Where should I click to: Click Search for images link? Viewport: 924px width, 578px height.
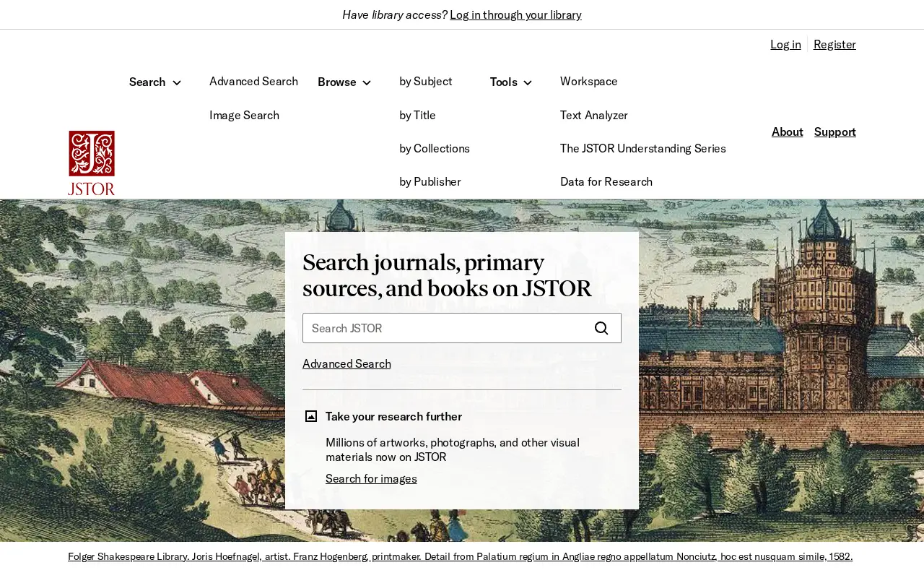click(x=371, y=478)
